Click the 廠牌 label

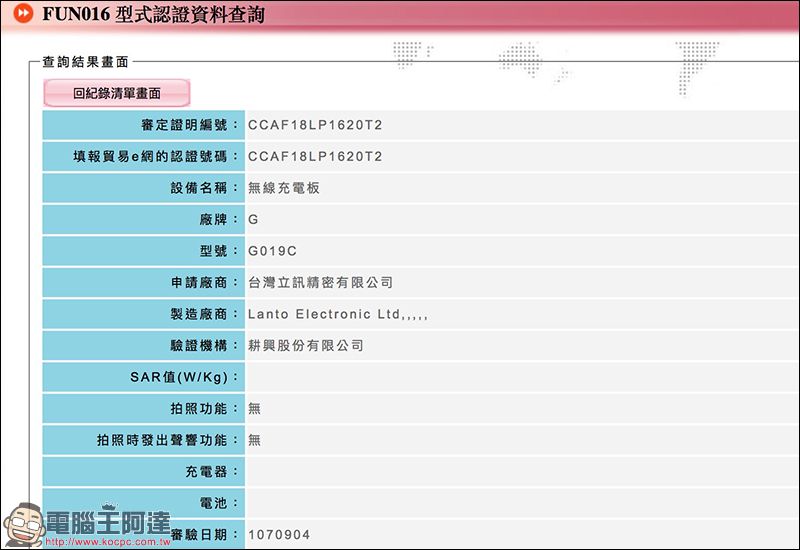coord(218,220)
